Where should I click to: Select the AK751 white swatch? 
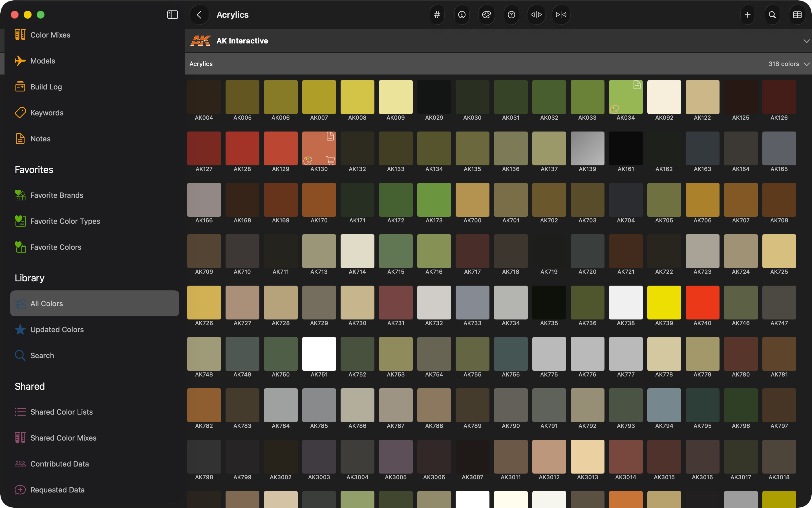point(319,354)
